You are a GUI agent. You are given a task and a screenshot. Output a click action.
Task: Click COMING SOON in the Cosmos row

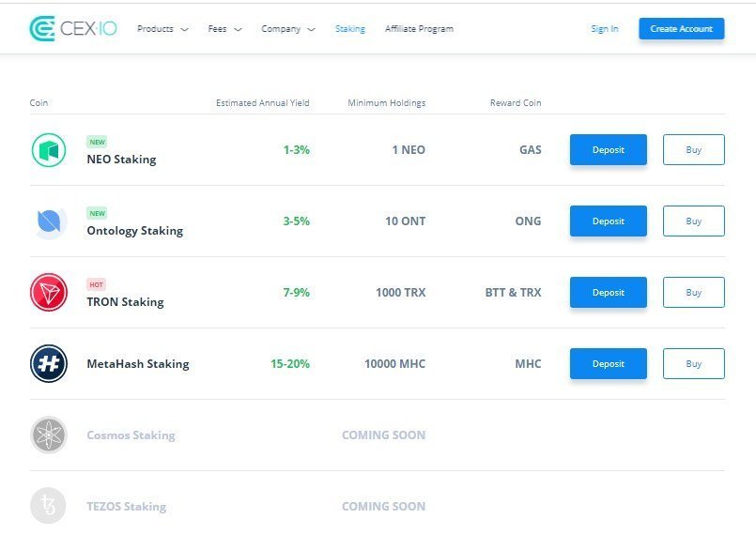[384, 435]
